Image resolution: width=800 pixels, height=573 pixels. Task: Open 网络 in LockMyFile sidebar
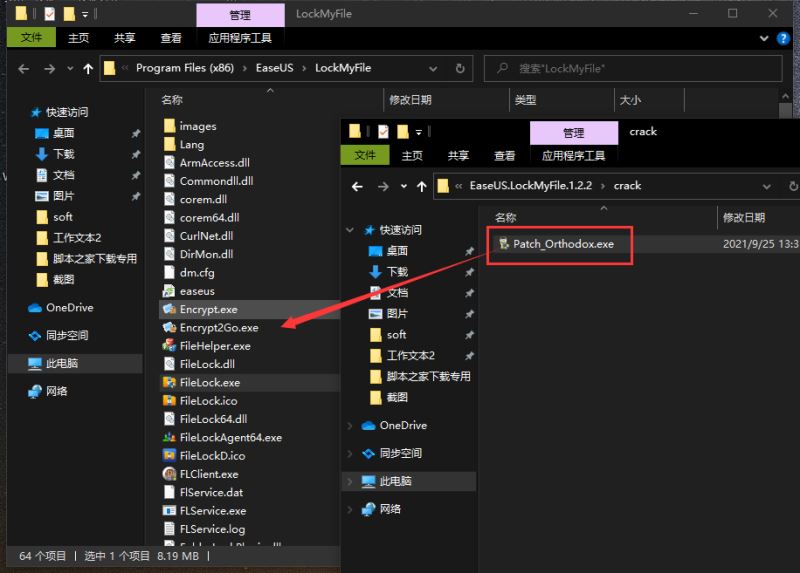pos(56,391)
